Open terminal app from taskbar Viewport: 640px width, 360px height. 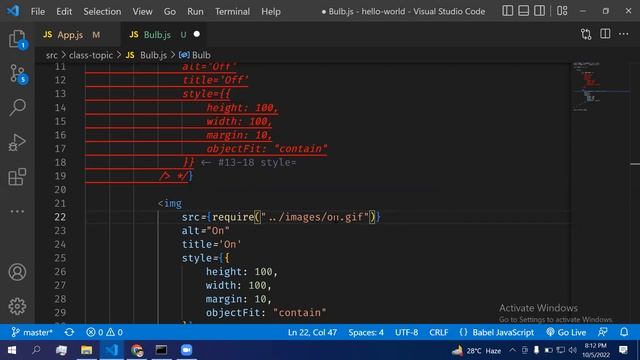click(161, 350)
